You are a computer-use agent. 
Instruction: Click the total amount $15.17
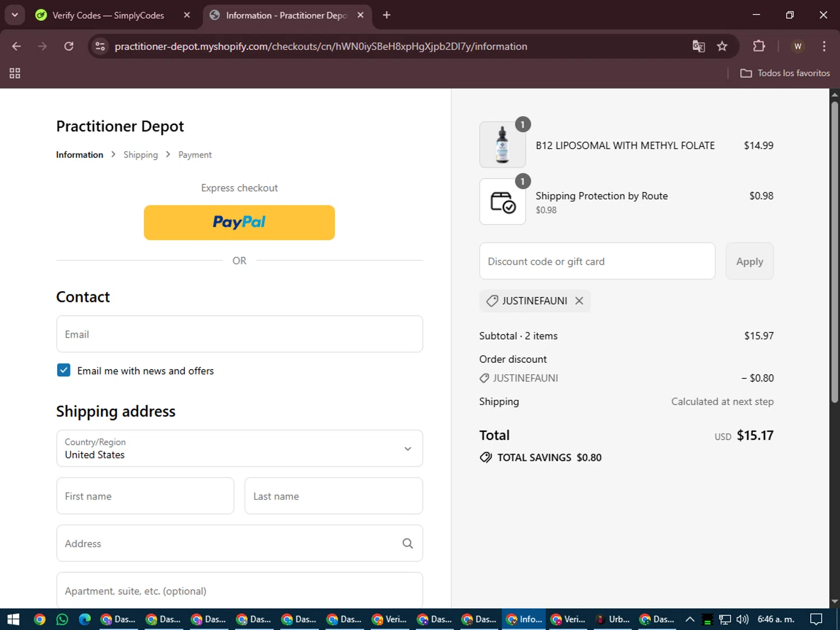(755, 435)
